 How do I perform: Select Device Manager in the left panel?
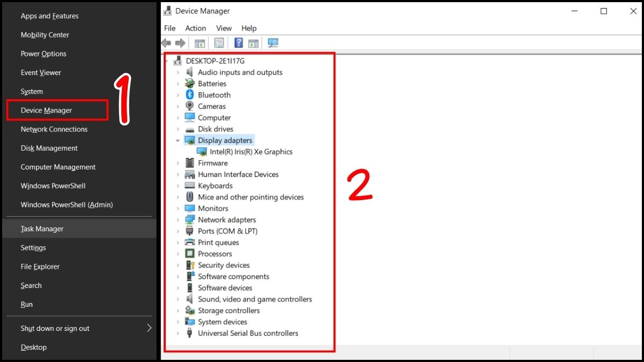(47, 110)
